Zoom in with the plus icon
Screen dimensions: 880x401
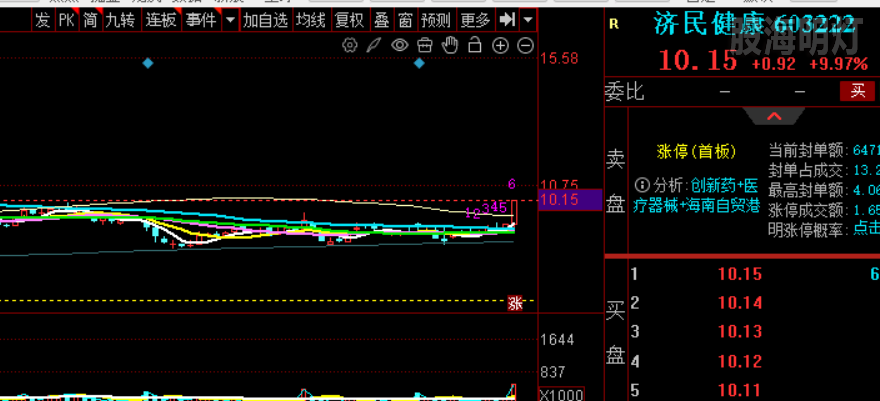pyautogui.click(x=500, y=45)
